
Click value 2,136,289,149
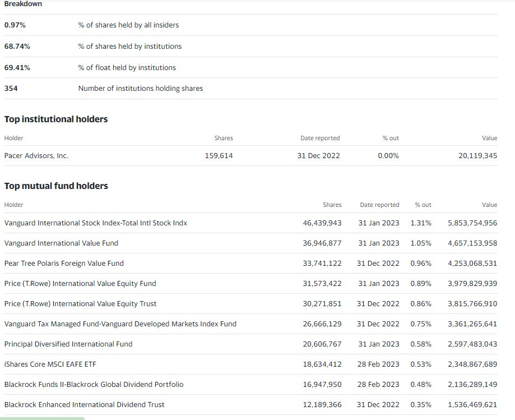[472, 385]
